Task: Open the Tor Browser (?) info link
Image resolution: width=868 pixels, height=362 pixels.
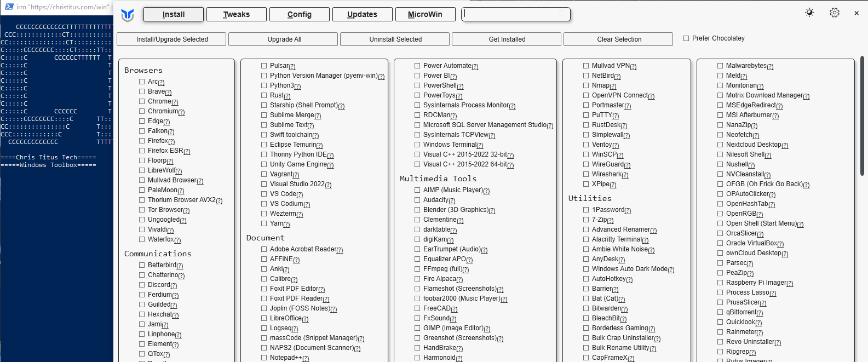Action: (186, 211)
